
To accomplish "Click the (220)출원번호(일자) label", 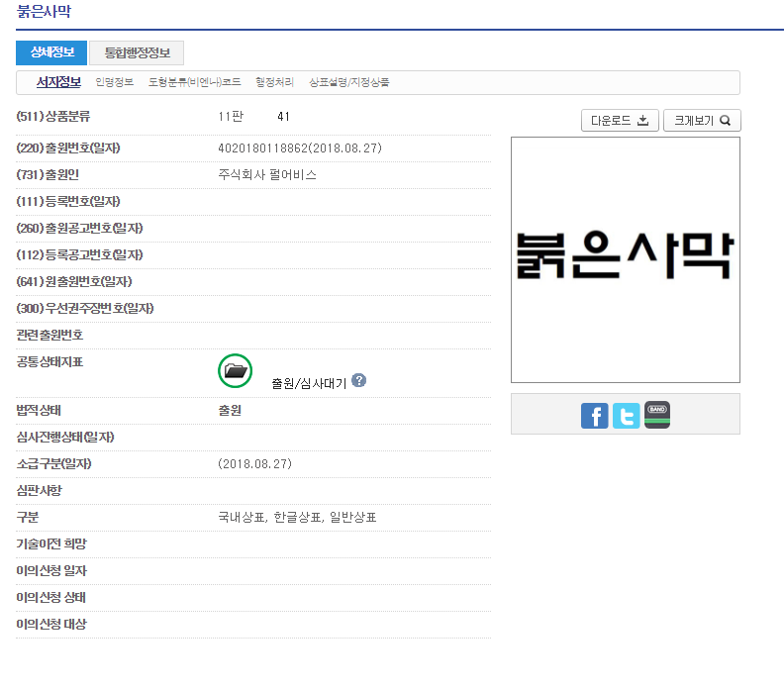I will coord(68,148).
